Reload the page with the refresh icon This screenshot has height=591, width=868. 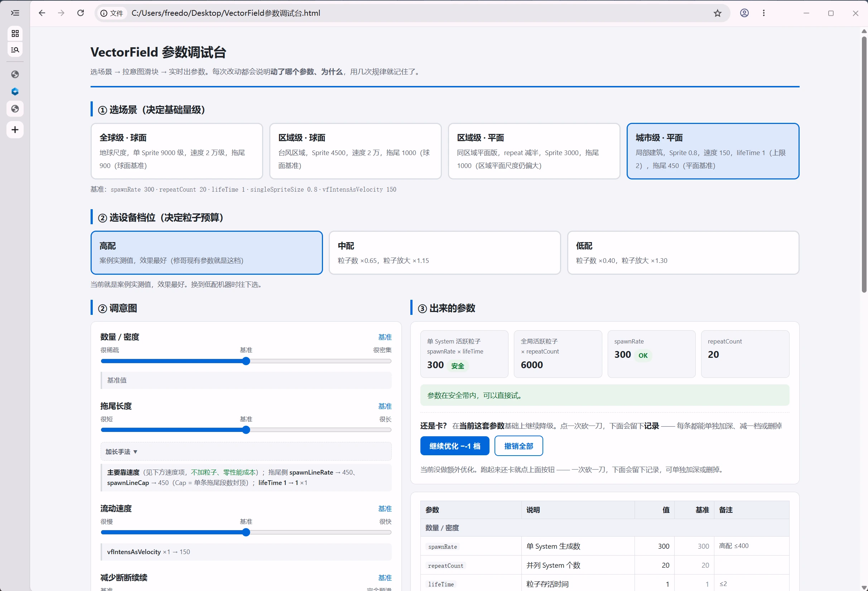tap(81, 13)
